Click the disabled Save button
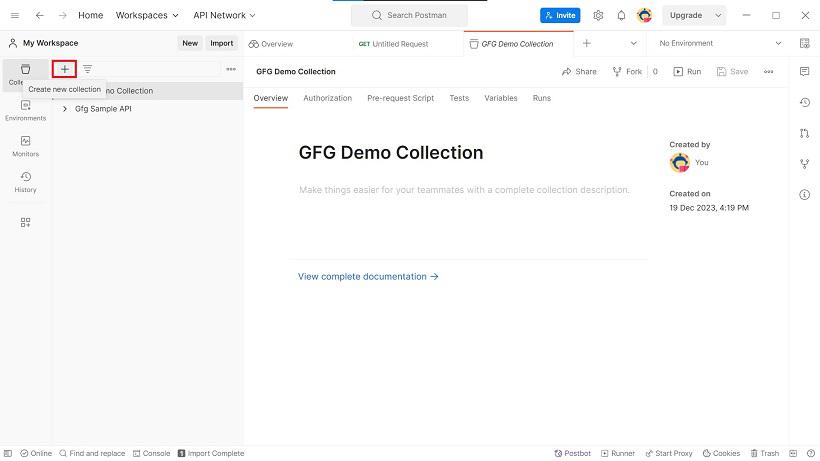This screenshot has height=461, width=820. (732, 72)
